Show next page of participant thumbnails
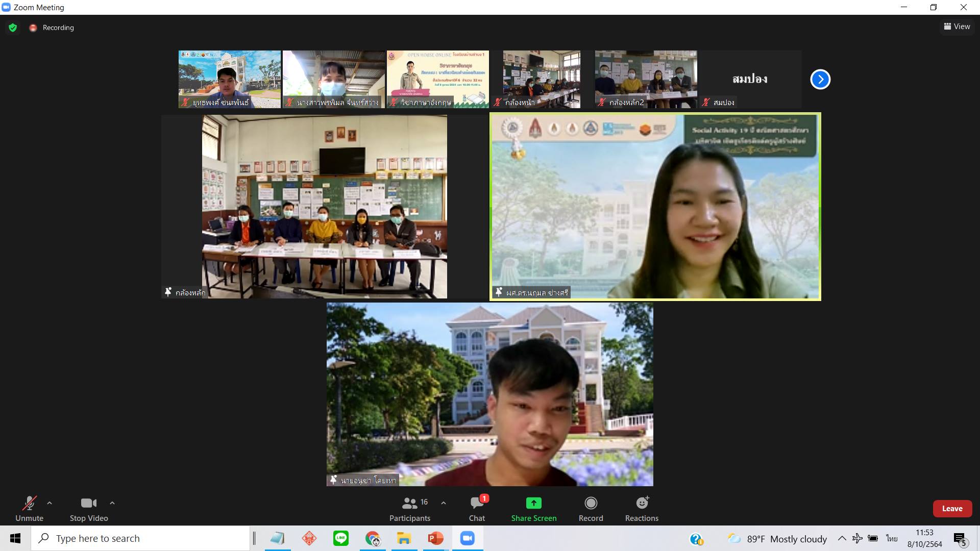The image size is (980, 551). (x=820, y=79)
